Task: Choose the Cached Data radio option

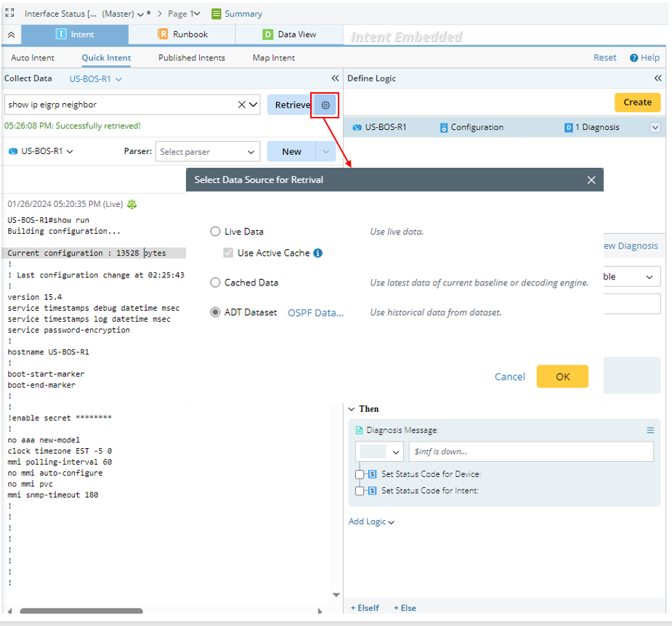Action: point(215,282)
